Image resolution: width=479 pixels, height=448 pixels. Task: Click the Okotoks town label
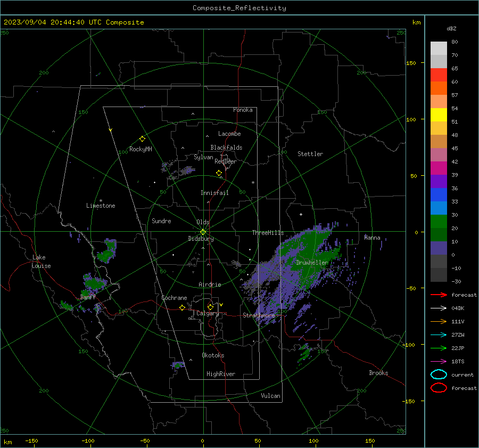213,355
